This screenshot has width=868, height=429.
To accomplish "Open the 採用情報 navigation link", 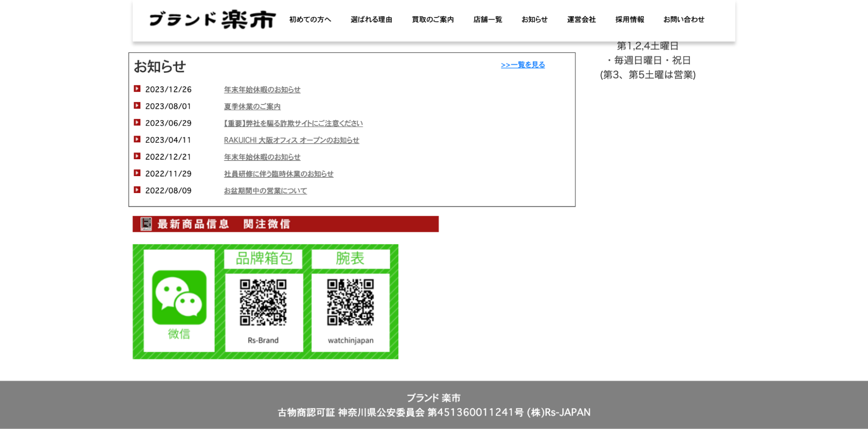I will coord(630,20).
